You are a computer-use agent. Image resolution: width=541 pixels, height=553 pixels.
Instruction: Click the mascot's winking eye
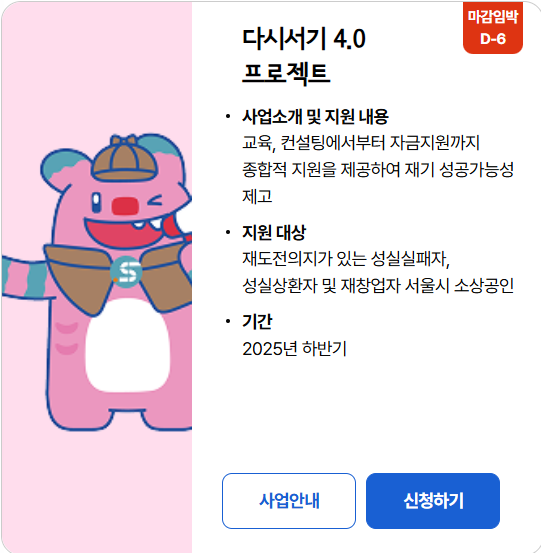click(x=154, y=200)
